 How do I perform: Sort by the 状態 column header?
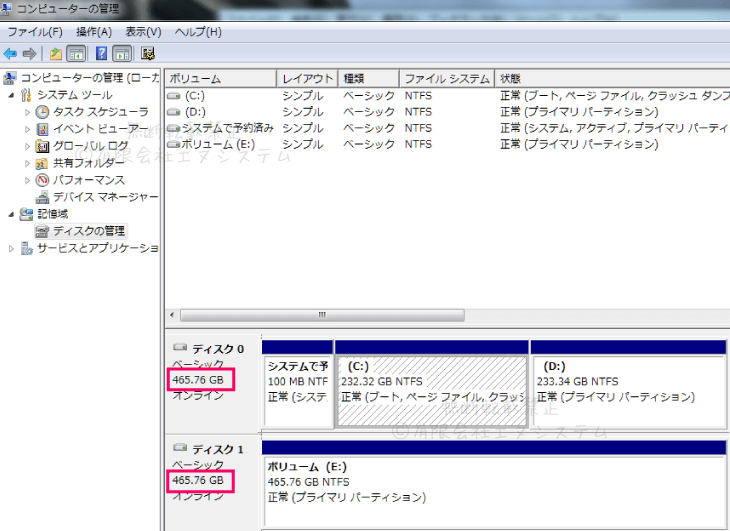click(x=612, y=79)
